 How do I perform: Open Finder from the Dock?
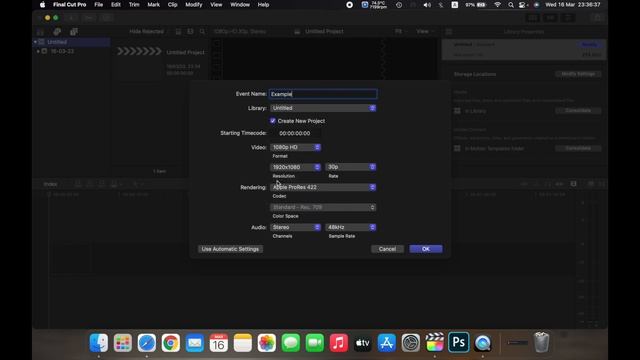[x=99, y=342]
